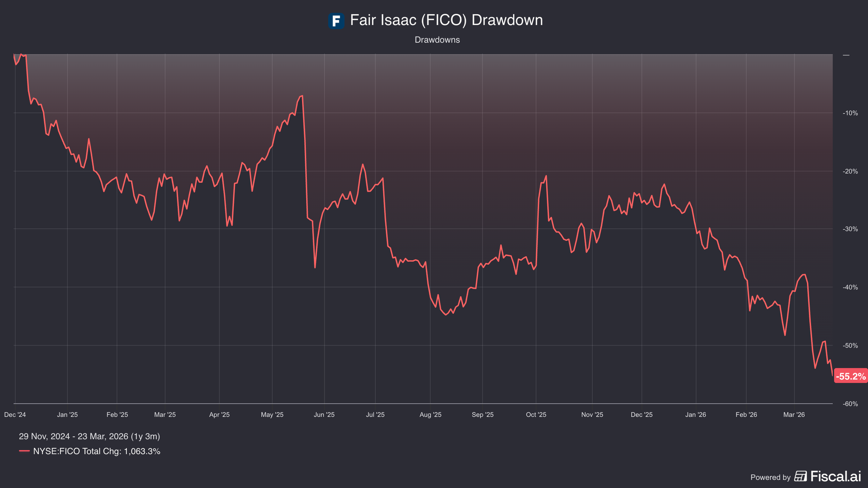The height and width of the screenshot is (488, 868).
Task: Click the date range 29 Nov, 2024 - 23 Mar, 2026
Action: click(89, 436)
